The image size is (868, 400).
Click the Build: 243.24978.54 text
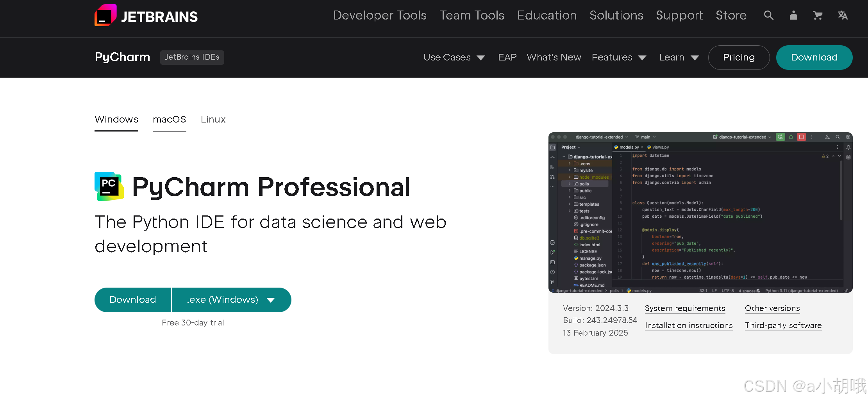pos(600,320)
